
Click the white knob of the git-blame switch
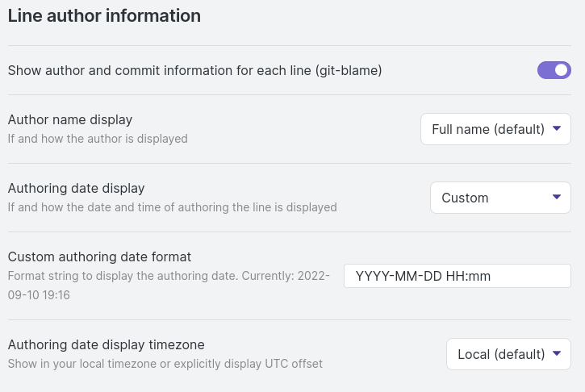click(562, 70)
